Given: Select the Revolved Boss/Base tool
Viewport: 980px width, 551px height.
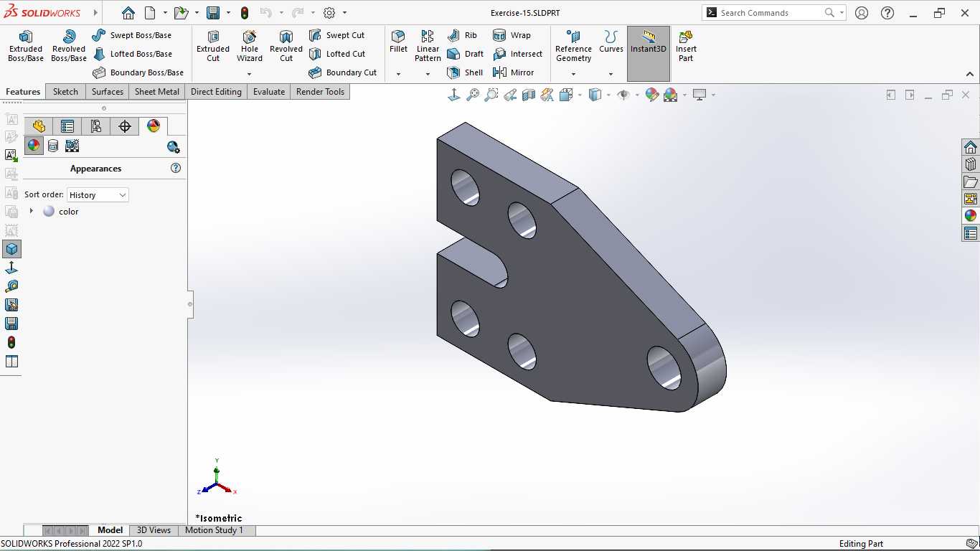Looking at the screenshot, I should click(69, 46).
